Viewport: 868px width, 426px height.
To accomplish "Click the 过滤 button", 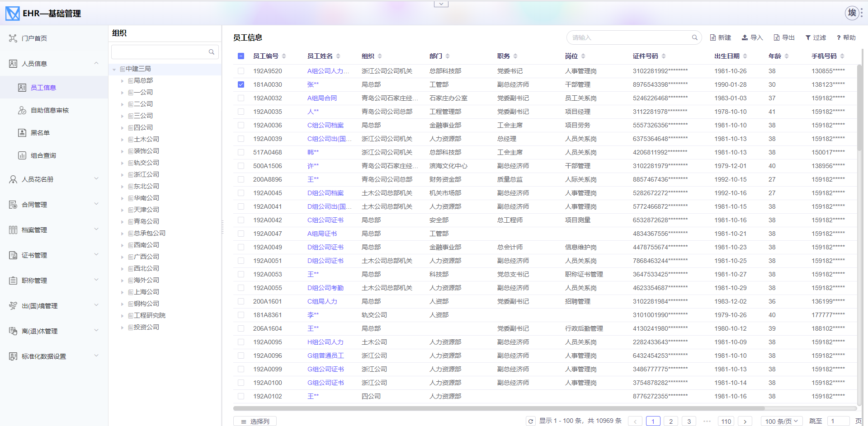I will tap(816, 37).
